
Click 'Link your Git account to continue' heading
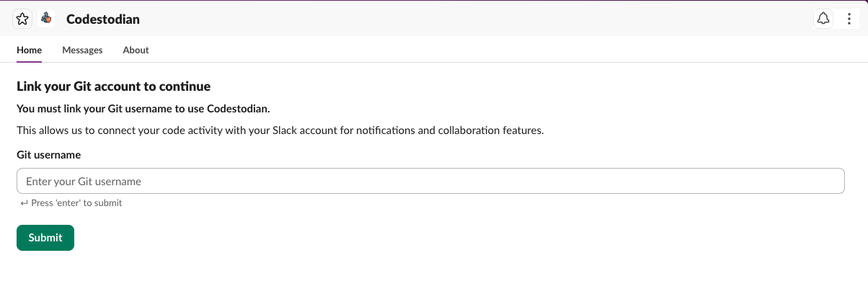[113, 86]
